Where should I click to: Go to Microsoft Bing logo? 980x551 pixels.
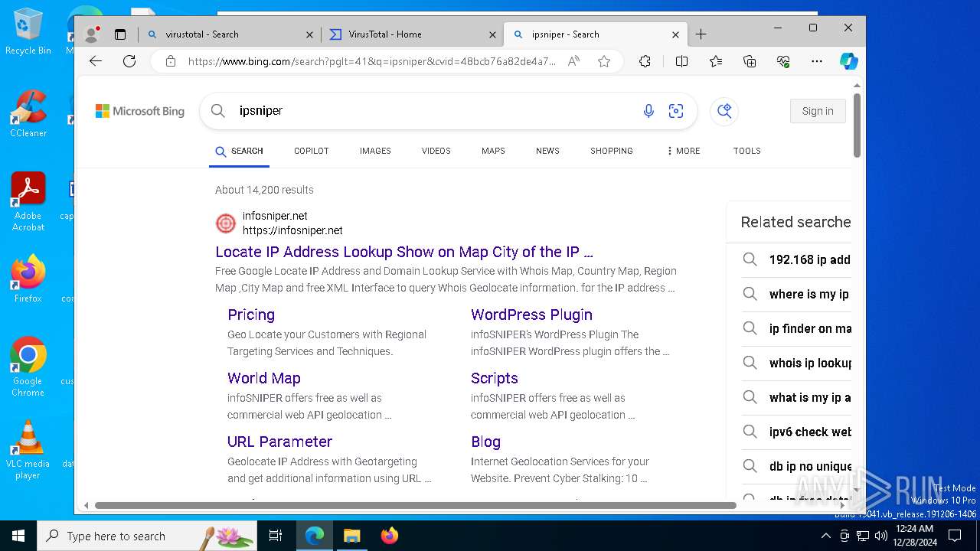click(x=139, y=112)
